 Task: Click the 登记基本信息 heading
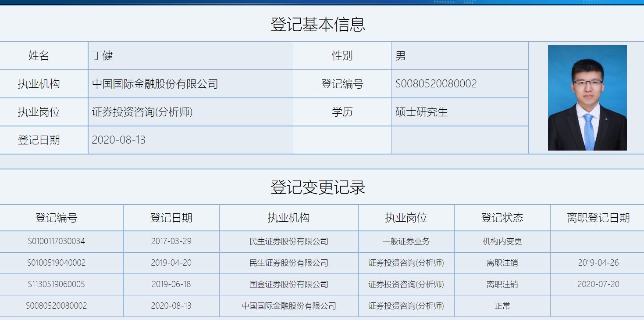click(318, 24)
